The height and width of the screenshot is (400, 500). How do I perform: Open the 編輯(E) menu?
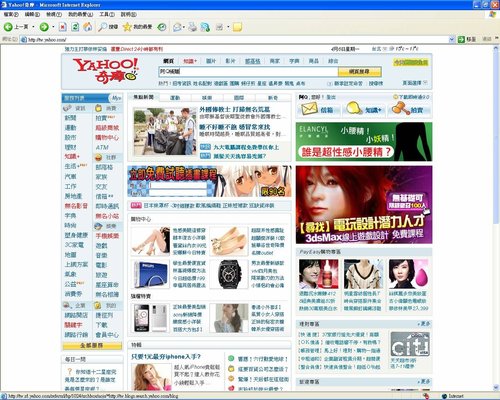pyautogui.click(x=32, y=14)
